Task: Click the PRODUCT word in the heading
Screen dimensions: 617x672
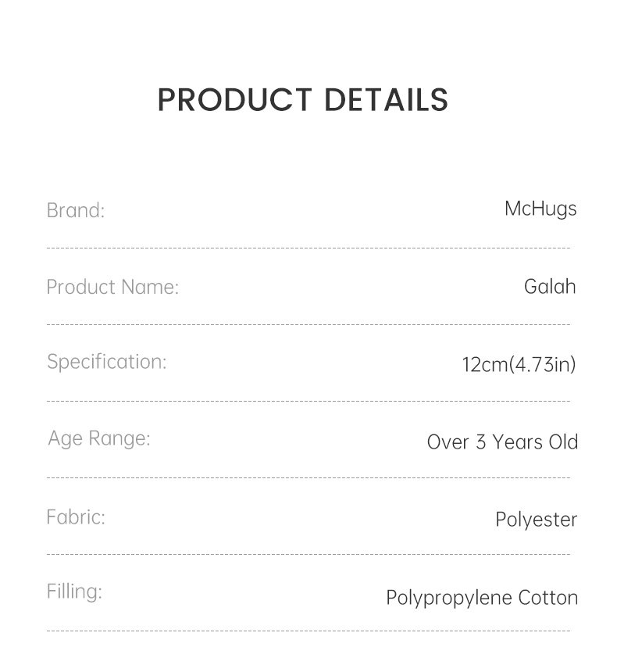Action: 234,100
